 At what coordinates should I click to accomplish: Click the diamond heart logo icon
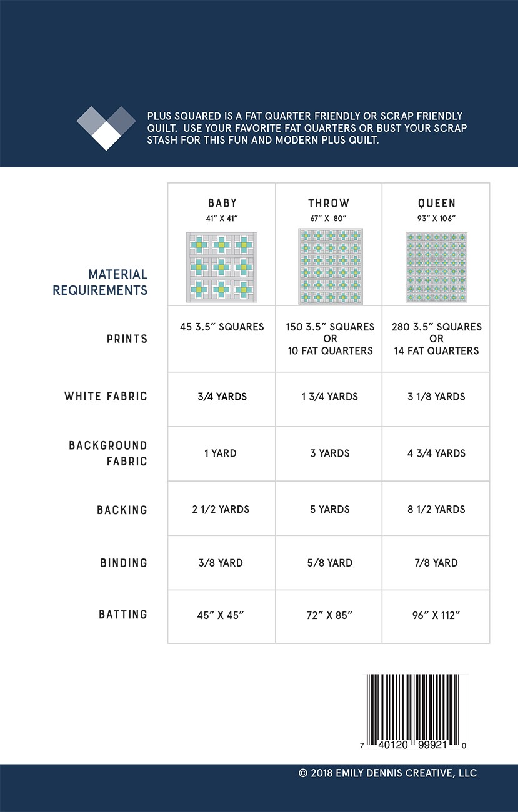coord(106,127)
